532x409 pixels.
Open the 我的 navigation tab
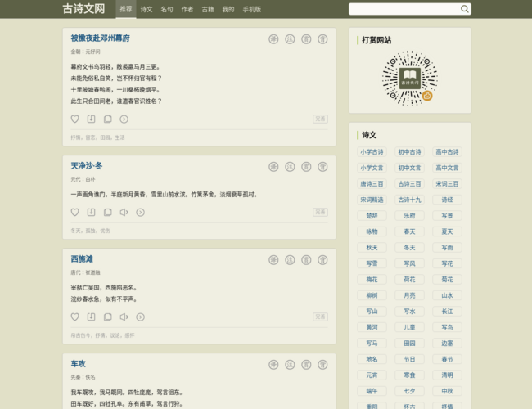(x=228, y=10)
